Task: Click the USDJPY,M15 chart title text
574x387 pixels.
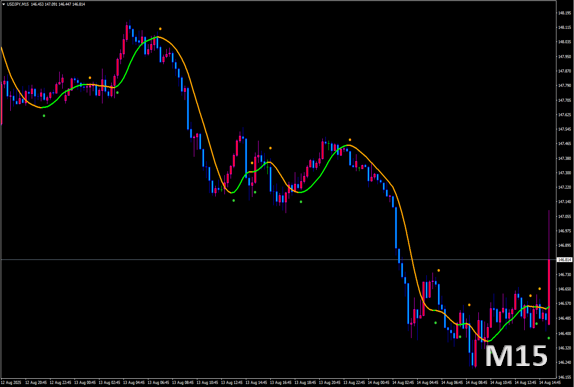Action: tap(17, 4)
